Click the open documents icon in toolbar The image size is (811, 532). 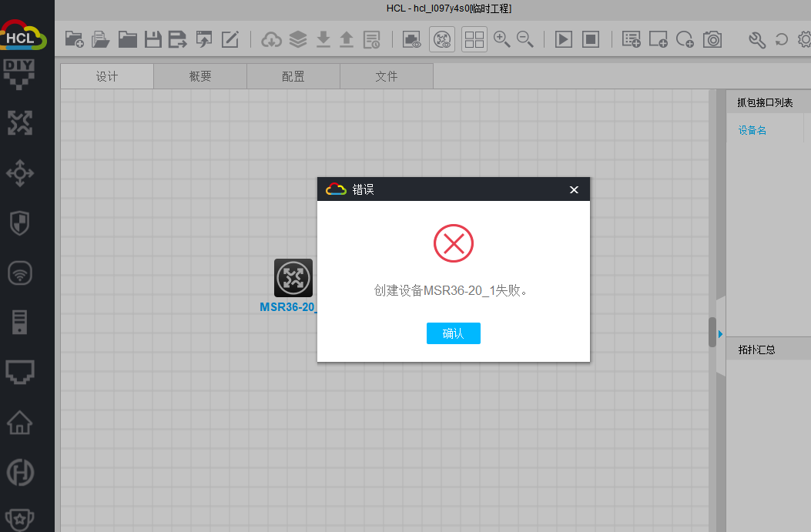coord(100,39)
